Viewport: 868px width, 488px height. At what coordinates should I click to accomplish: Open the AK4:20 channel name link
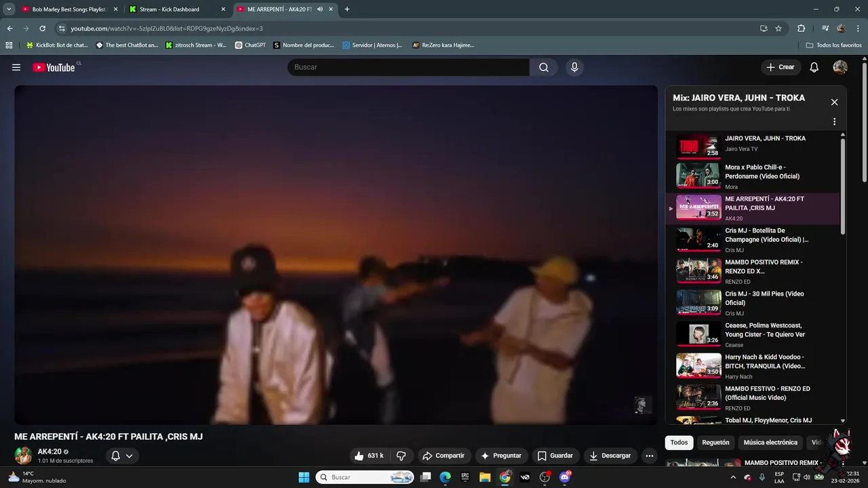(x=50, y=451)
